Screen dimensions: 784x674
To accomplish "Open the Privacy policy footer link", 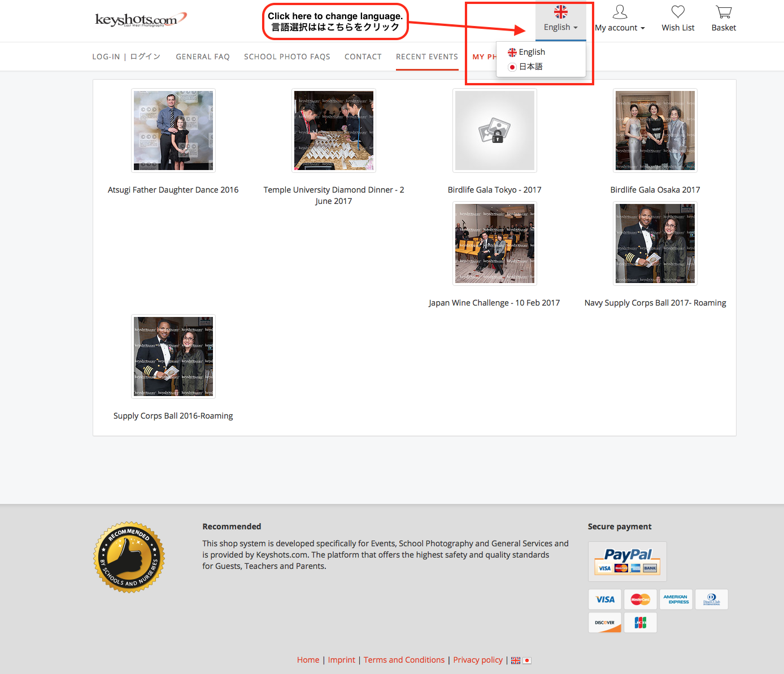I will (477, 660).
